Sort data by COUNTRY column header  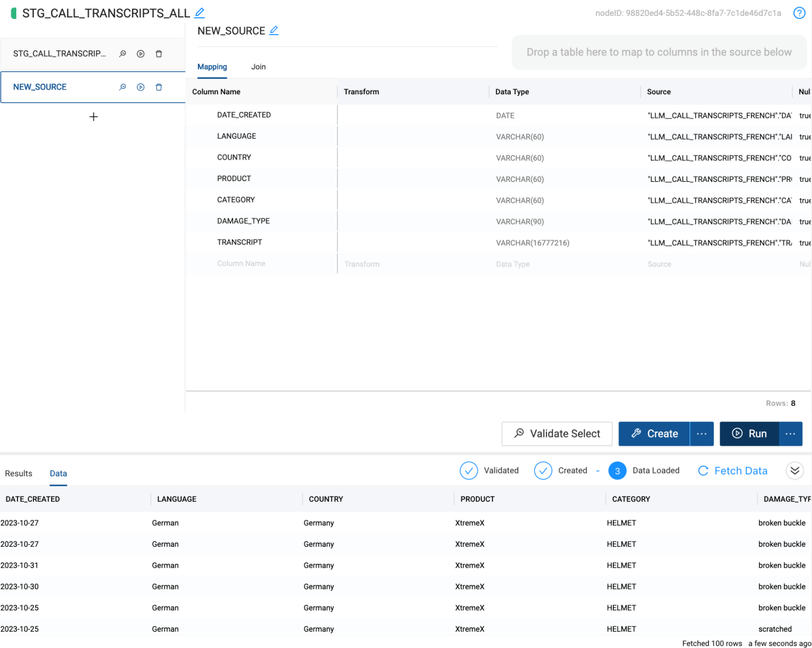326,499
